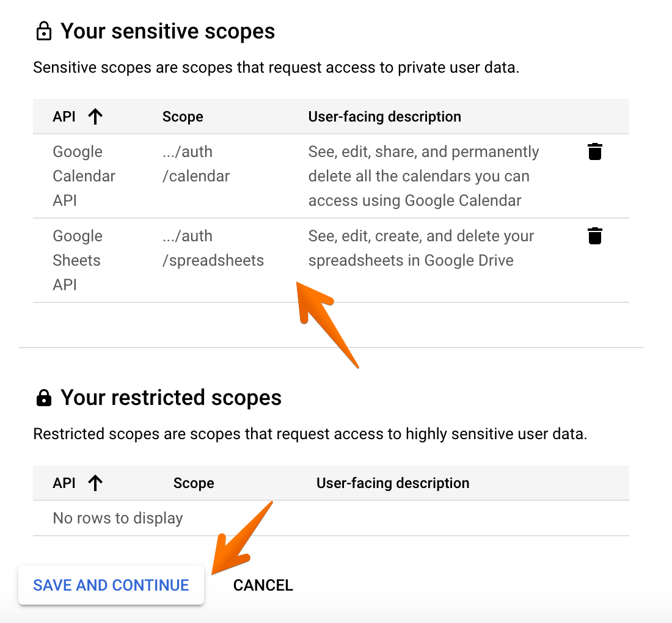Screen dimensions: 672x623
Task: Remove the Google Sheets spreadsheets scope
Action: (x=594, y=236)
